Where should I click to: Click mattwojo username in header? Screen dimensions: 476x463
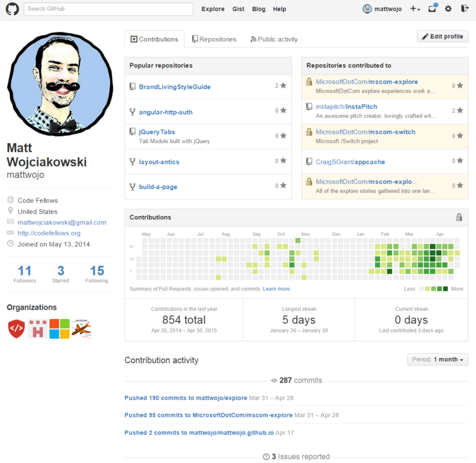[x=388, y=9]
